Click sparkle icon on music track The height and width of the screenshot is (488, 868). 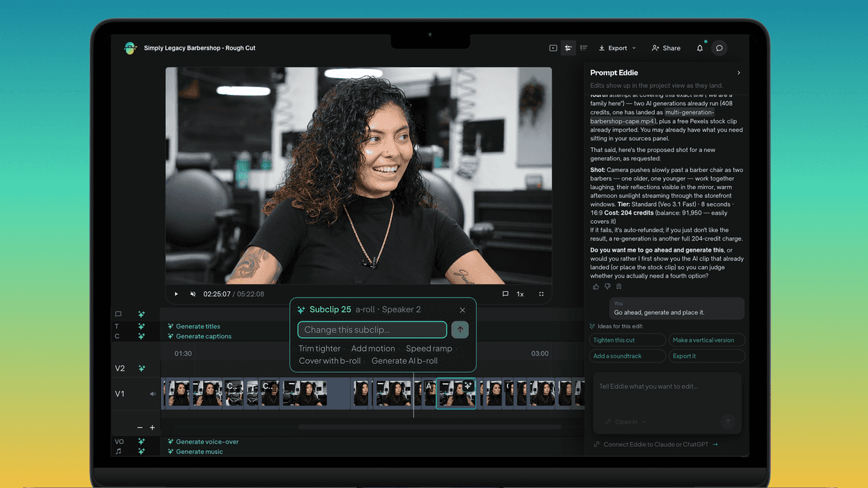coord(142,451)
